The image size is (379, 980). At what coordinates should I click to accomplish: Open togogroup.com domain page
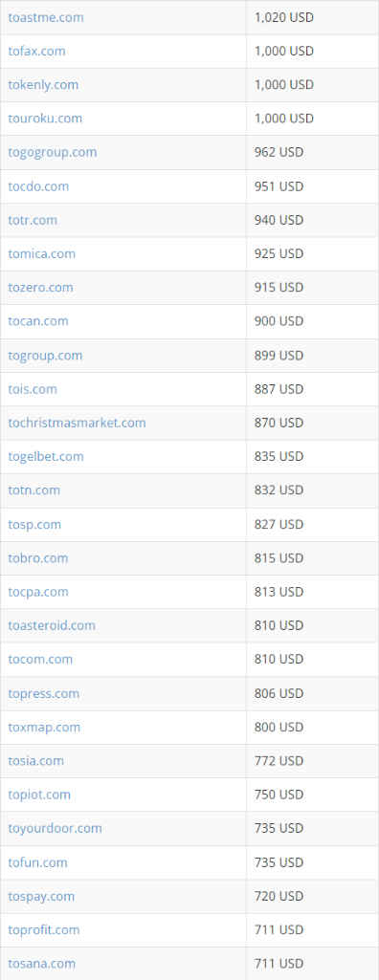[x=53, y=153]
